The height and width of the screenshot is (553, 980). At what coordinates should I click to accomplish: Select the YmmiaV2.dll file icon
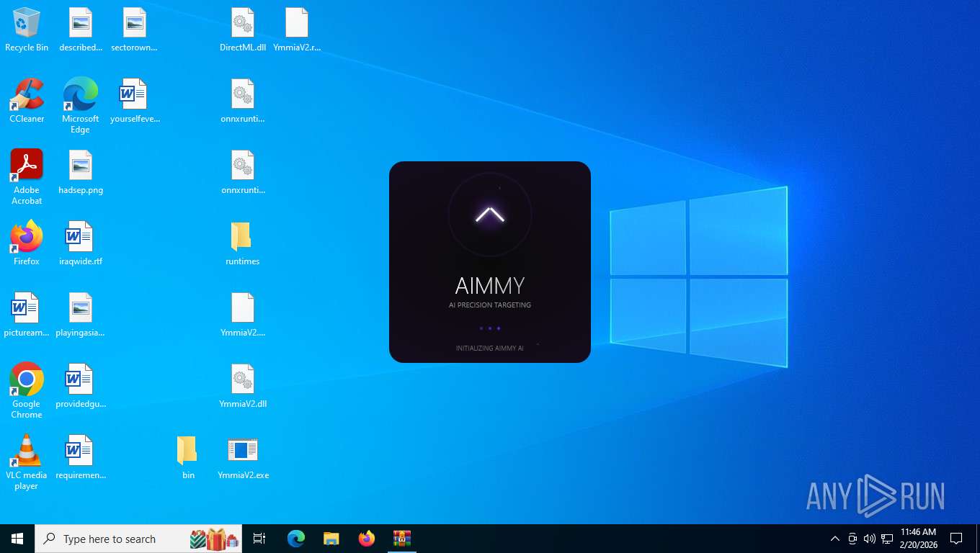pyautogui.click(x=243, y=386)
